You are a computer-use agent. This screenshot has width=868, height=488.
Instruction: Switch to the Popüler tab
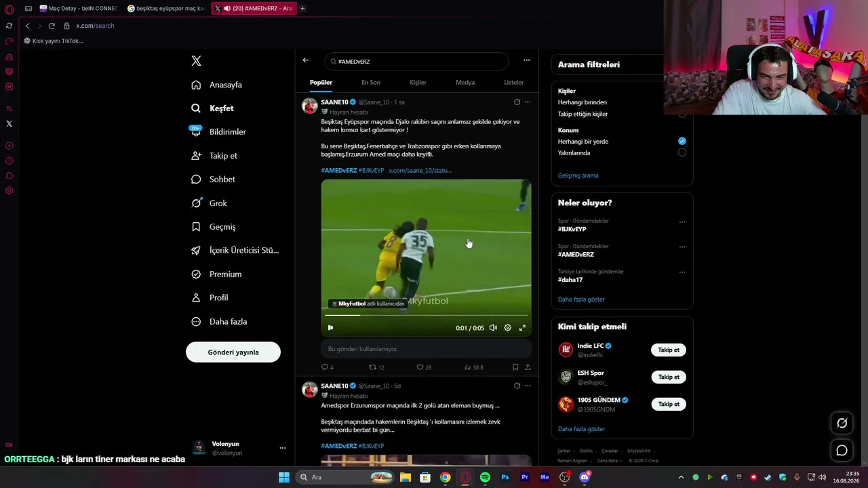pos(321,83)
